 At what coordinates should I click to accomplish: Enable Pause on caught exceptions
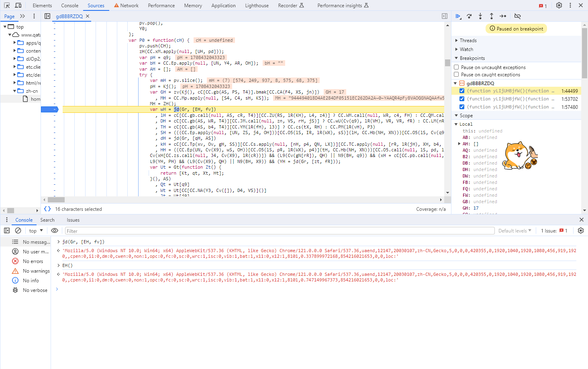point(456,74)
